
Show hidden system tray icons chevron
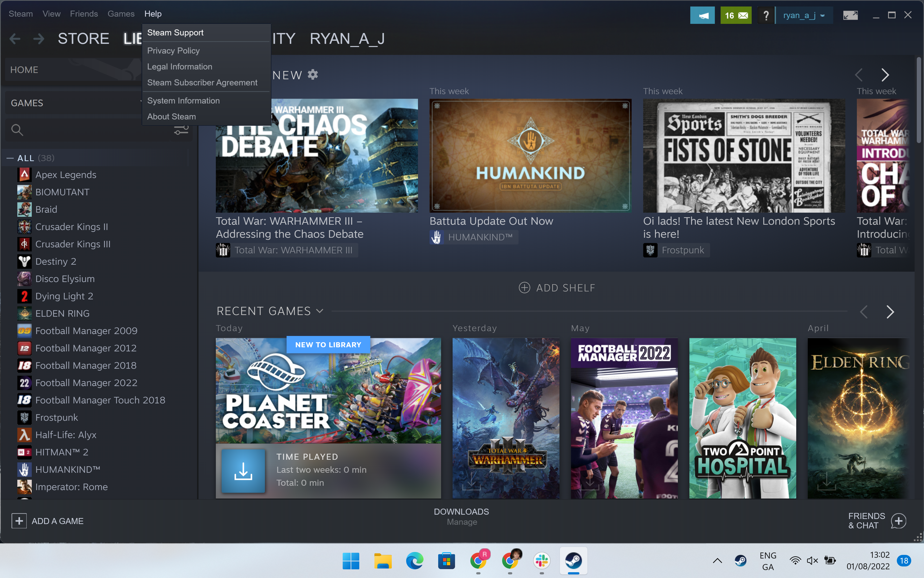718,561
